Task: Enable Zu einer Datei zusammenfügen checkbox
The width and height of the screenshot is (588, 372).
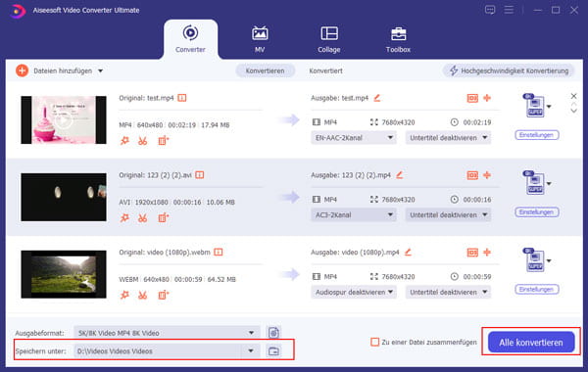Action: click(374, 342)
